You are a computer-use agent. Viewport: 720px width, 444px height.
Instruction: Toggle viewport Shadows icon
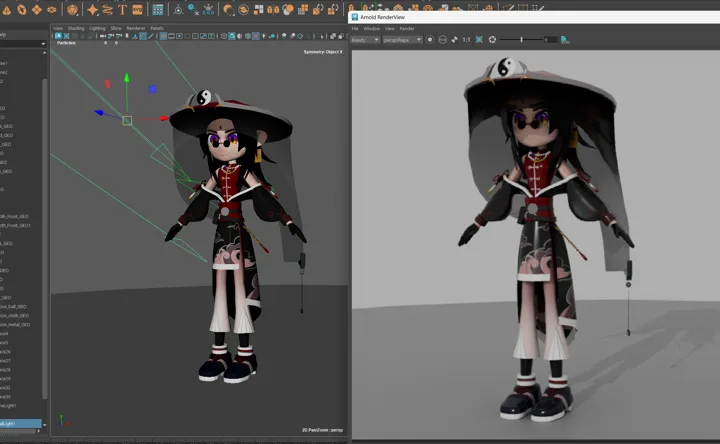coord(272,36)
